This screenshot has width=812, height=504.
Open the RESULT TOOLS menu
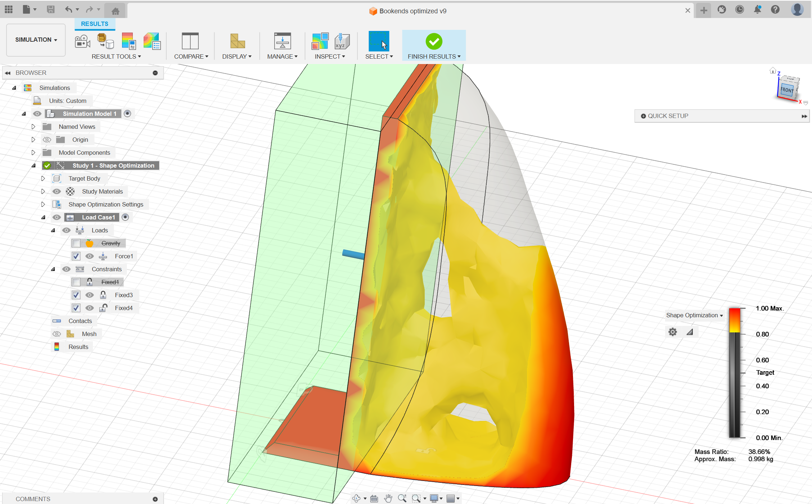[x=116, y=56]
